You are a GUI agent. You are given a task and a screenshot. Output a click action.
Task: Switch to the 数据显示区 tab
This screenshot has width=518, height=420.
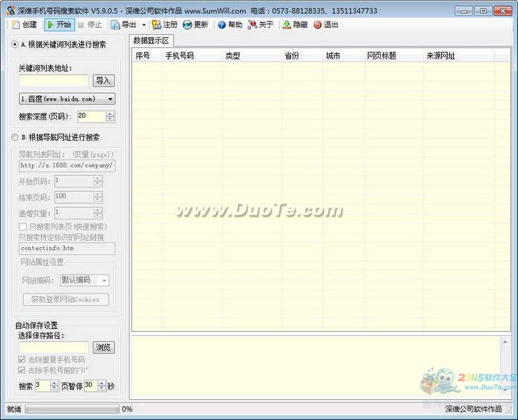pos(151,41)
